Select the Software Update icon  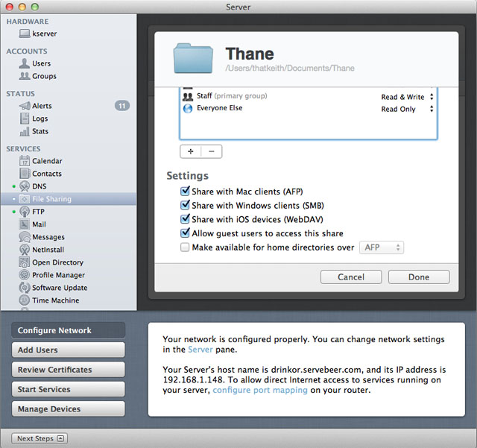[25, 288]
